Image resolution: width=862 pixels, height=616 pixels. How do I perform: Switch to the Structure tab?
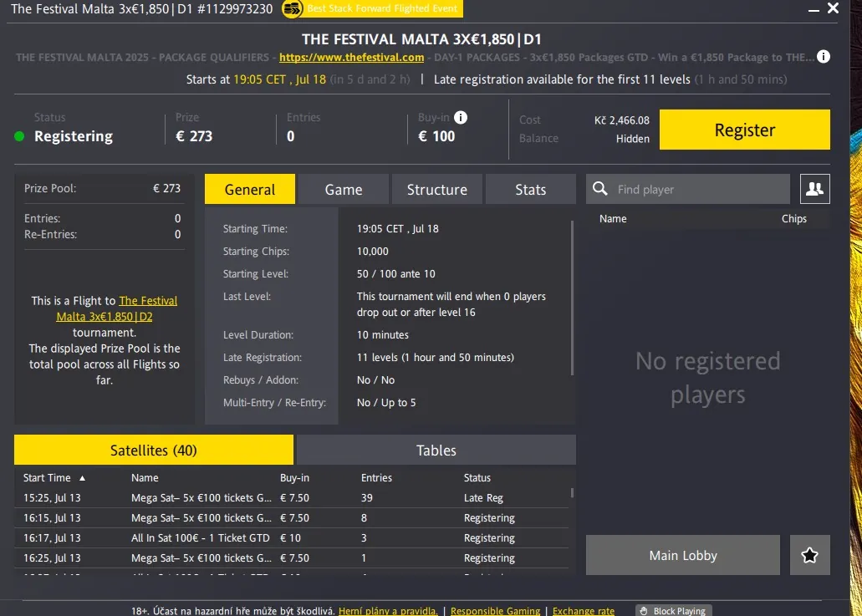436,189
